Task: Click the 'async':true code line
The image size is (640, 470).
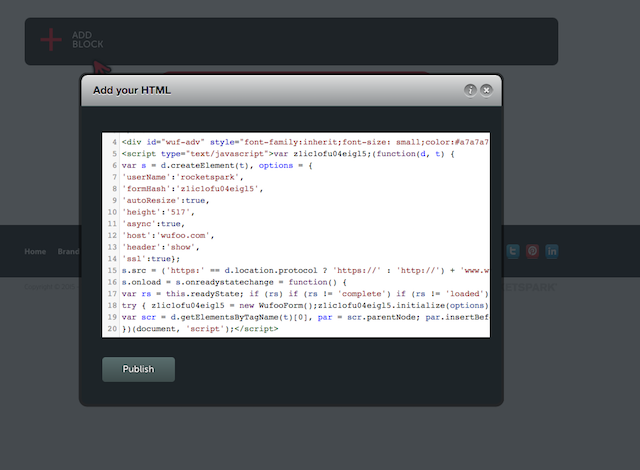Action: (153, 224)
